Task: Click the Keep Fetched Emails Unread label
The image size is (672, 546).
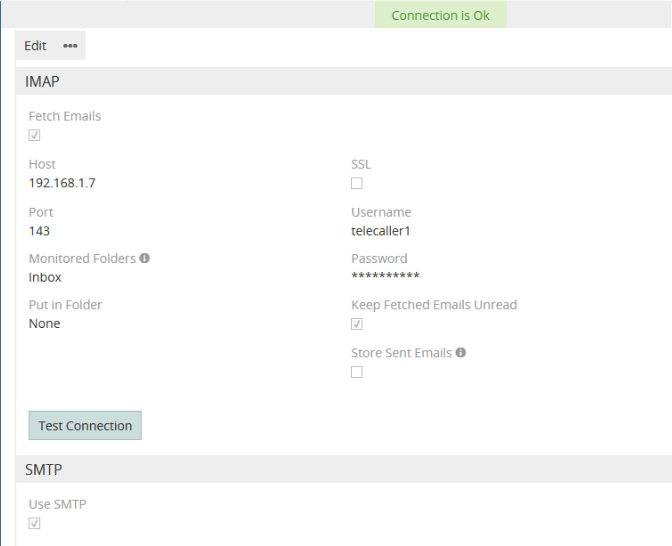Action: click(434, 305)
